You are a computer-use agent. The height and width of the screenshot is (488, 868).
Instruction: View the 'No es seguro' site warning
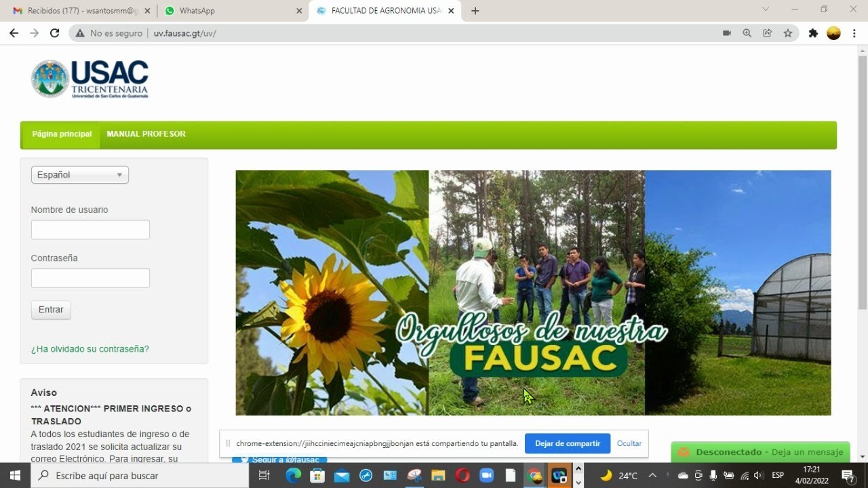108,33
